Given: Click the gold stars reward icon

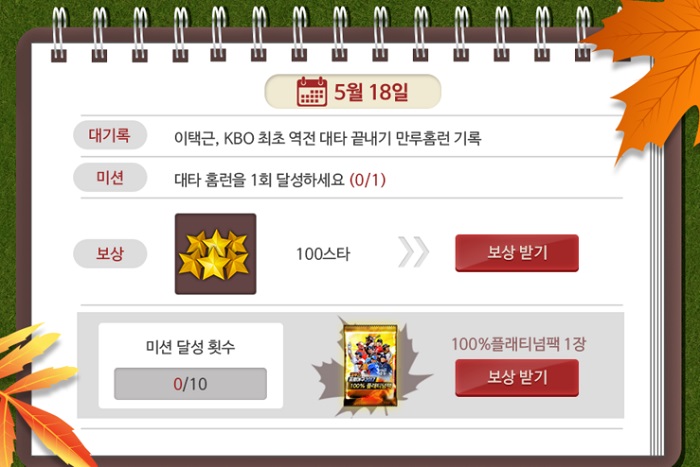Looking at the screenshot, I should 216,254.
